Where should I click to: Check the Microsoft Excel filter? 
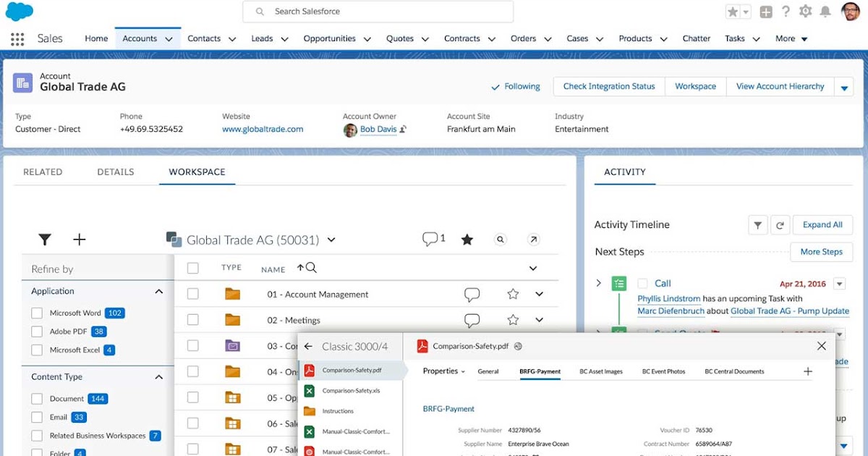[x=37, y=350]
